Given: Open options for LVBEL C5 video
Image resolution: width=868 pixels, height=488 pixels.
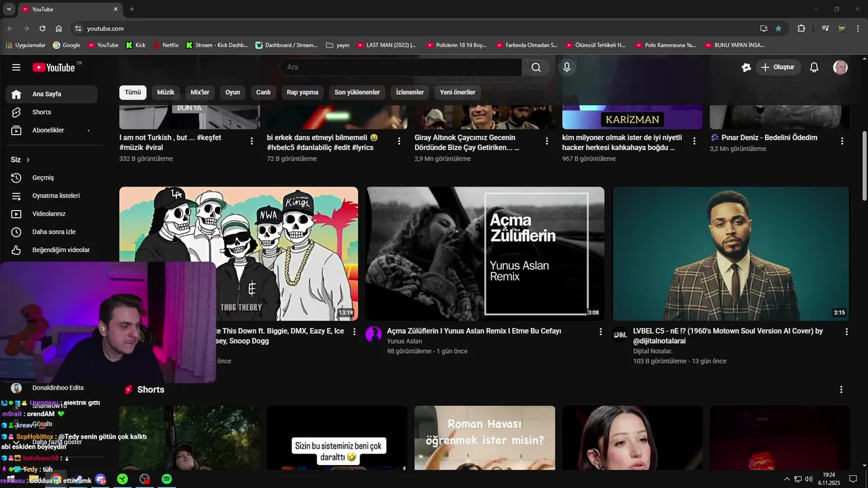Looking at the screenshot, I should (x=846, y=332).
